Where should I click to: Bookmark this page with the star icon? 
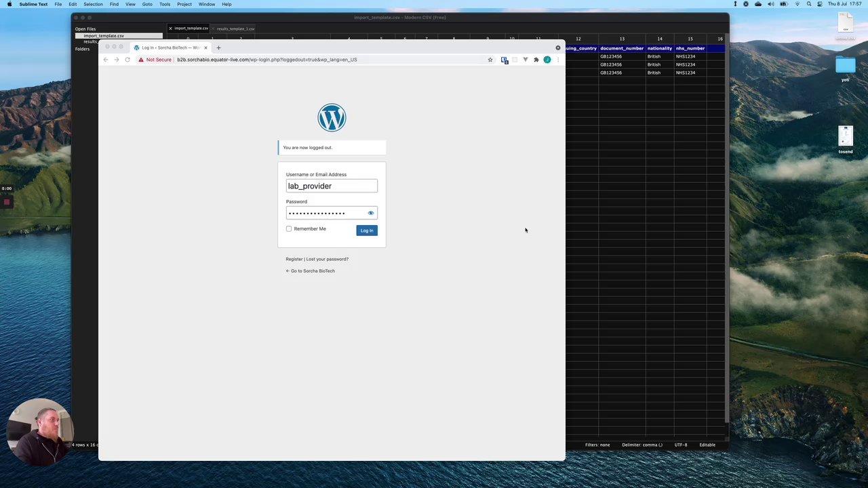(490, 60)
